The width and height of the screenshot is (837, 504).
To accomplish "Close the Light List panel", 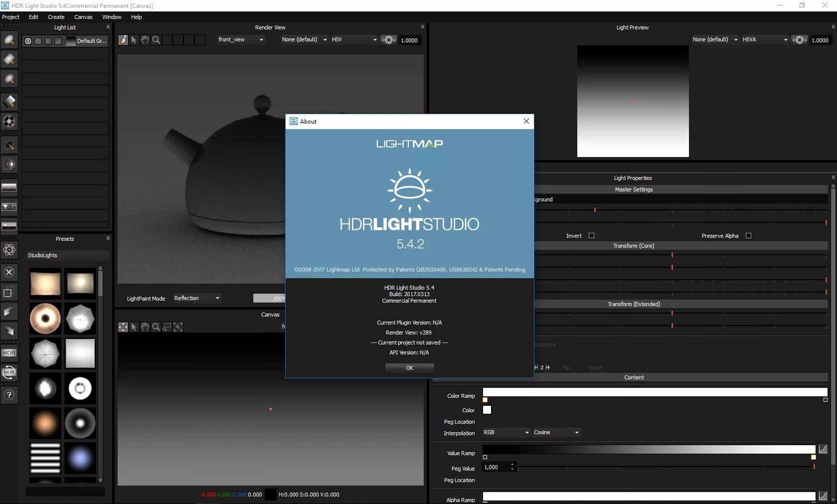I will (x=108, y=27).
